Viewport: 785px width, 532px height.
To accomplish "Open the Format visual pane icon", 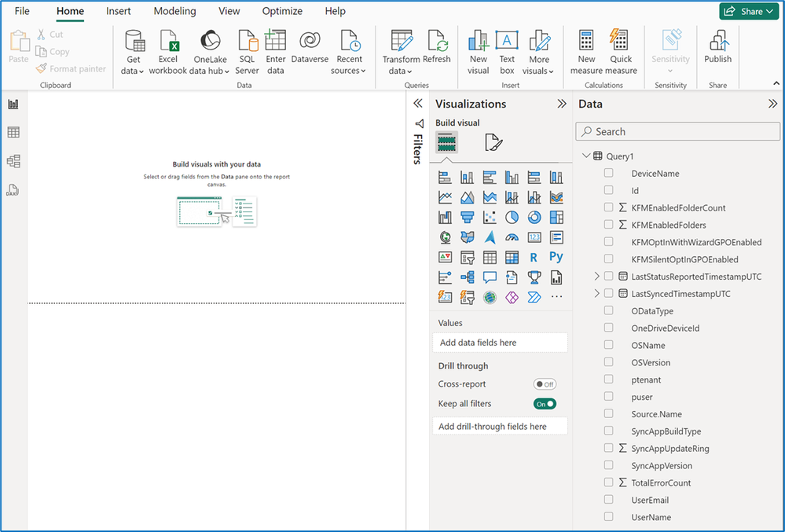I will pos(493,143).
